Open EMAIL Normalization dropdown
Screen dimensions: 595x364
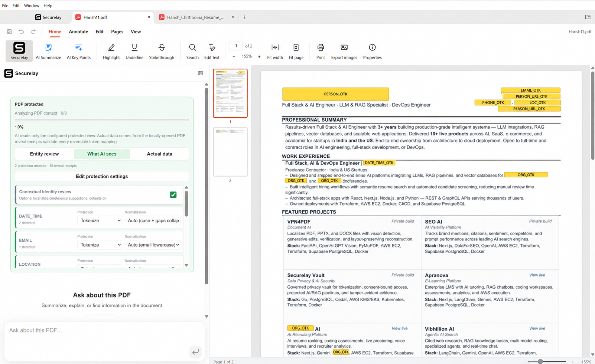(x=153, y=245)
